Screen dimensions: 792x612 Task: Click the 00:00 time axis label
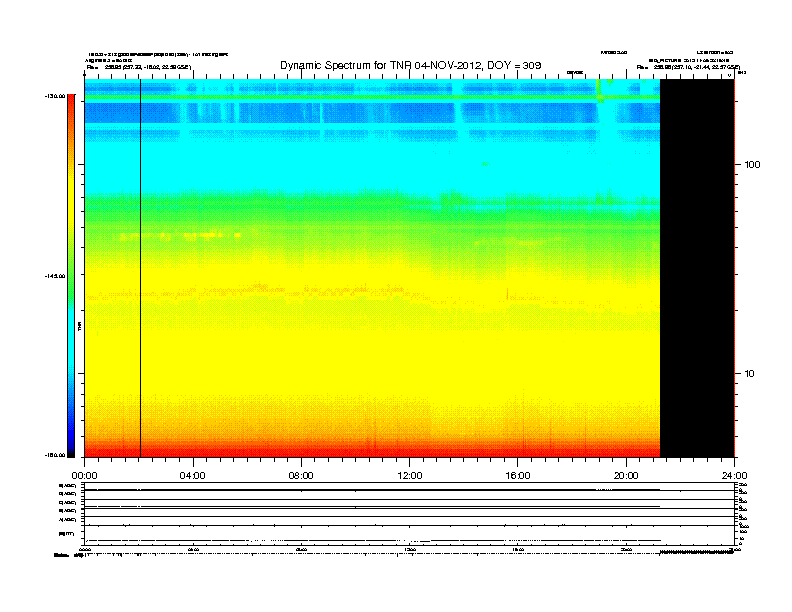[x=84, y=476]
